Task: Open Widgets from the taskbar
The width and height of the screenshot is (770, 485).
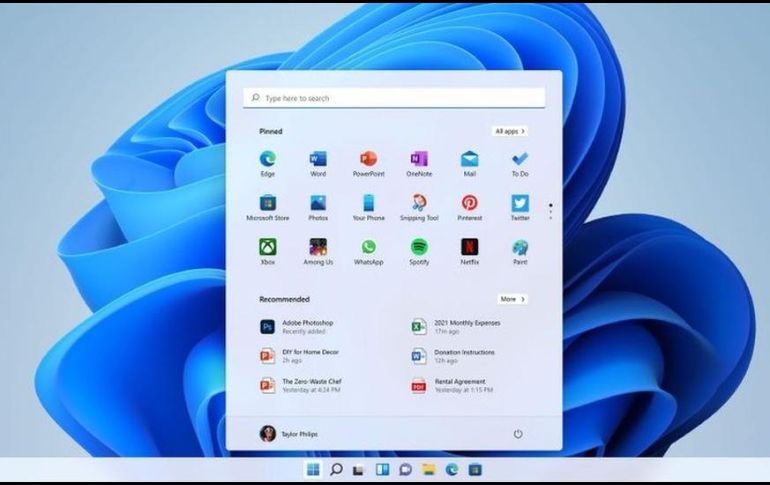Action: tap(382, 470)
